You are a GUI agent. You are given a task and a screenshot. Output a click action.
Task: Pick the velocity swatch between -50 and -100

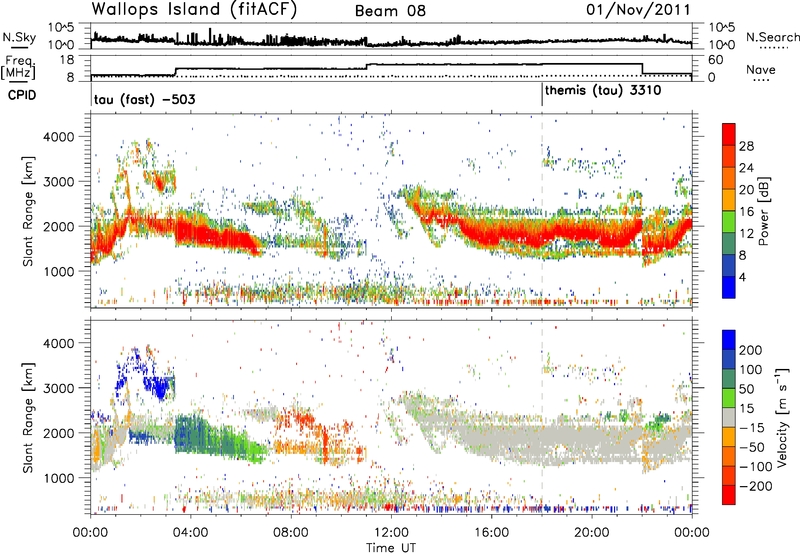pos(729,456)
